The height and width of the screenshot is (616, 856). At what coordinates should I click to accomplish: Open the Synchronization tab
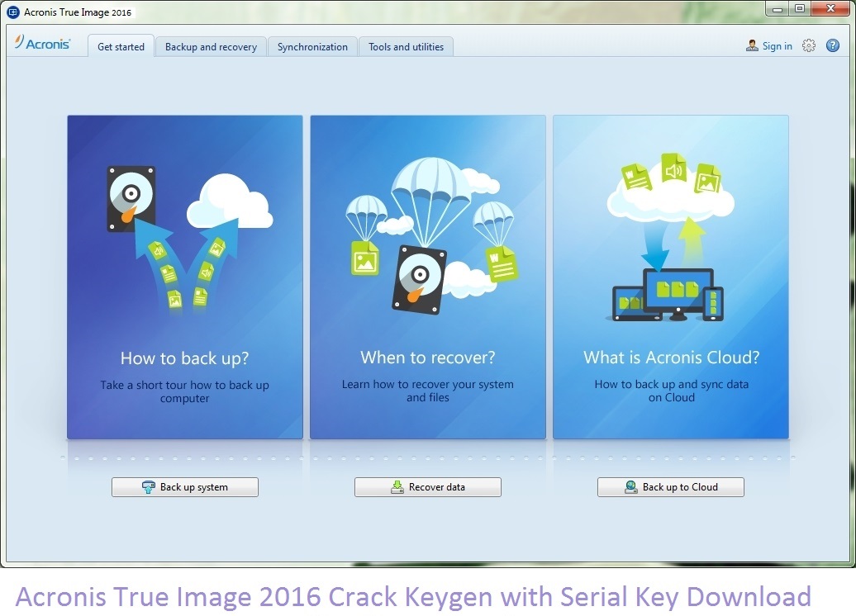pos(312,47)
